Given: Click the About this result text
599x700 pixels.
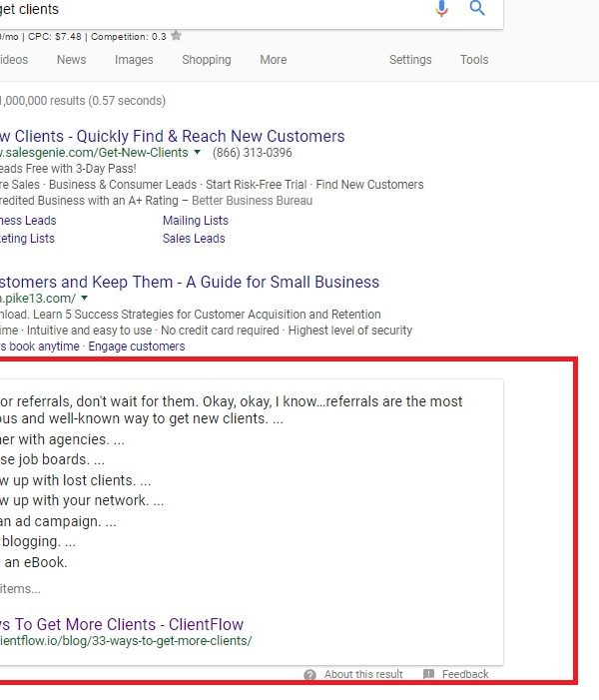Looking at the screenshot, I should 363,674.
